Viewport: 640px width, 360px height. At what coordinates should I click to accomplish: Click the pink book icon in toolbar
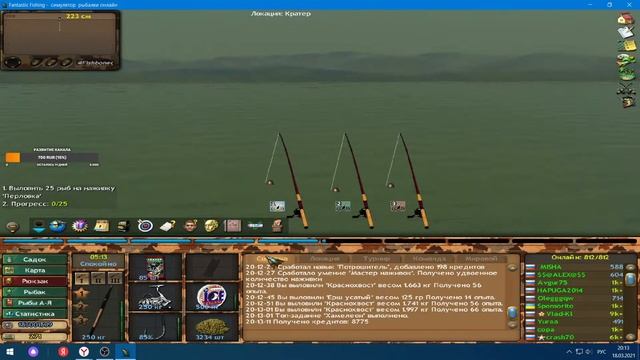click(x=233, y=226)
